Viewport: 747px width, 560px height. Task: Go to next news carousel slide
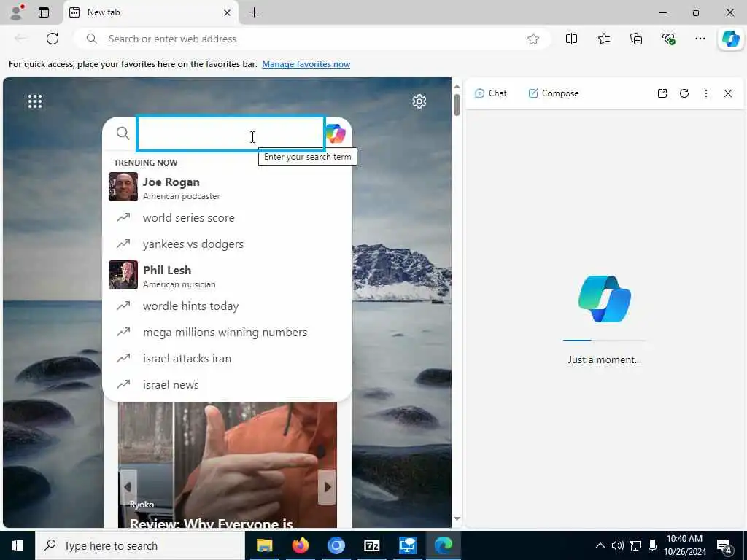coord(328,486)
